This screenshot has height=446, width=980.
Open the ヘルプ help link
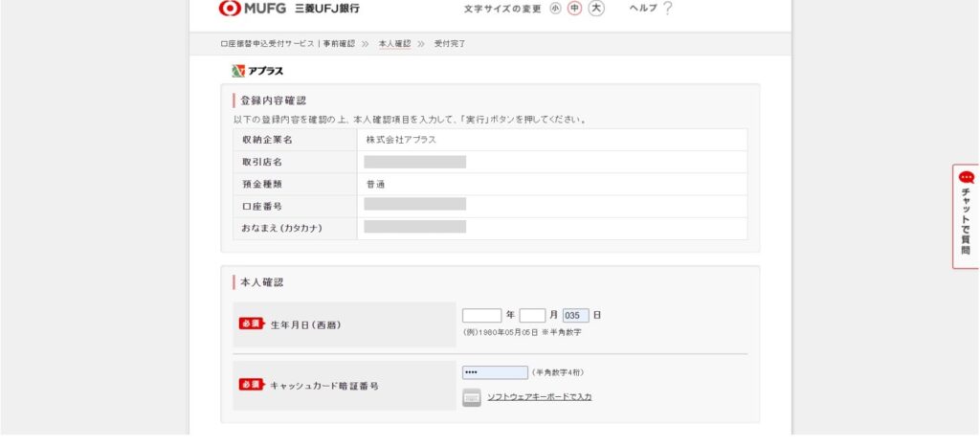click(643, 8)
